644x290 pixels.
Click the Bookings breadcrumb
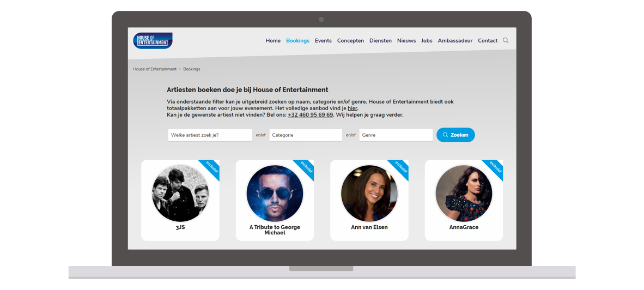pos(192,69)
